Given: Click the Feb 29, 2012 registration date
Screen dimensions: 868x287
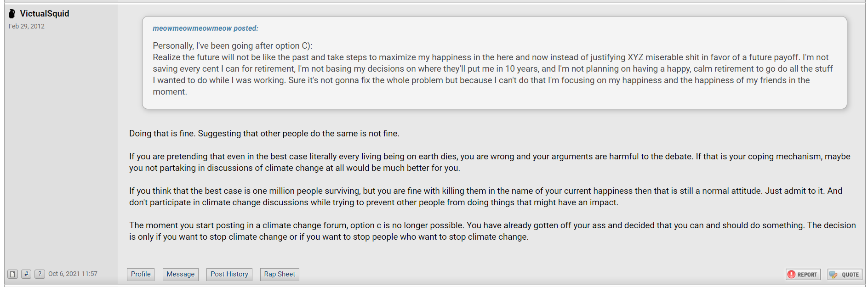Looking at the screenshot, I should pos(27,26).
